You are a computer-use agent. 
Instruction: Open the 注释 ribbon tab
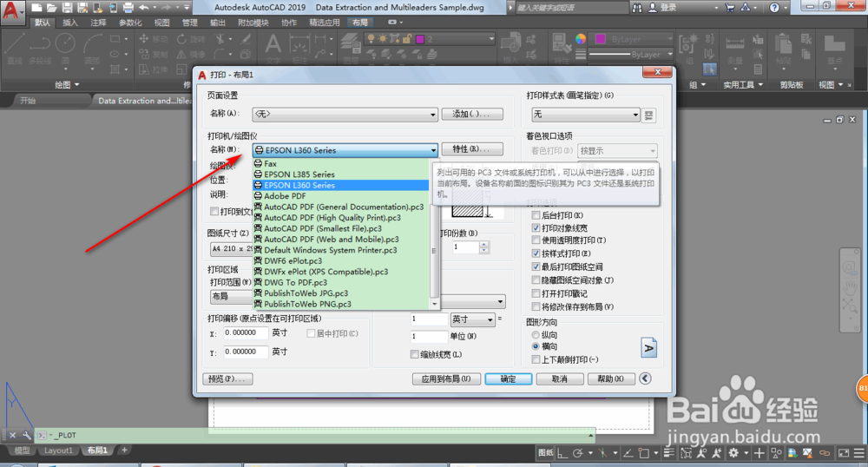point(99,23)
